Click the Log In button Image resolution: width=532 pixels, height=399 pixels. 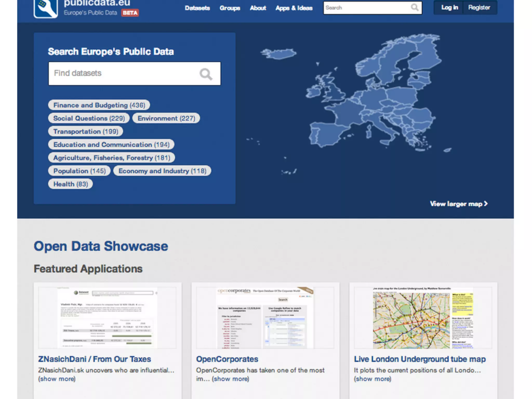tap(449, 8)
